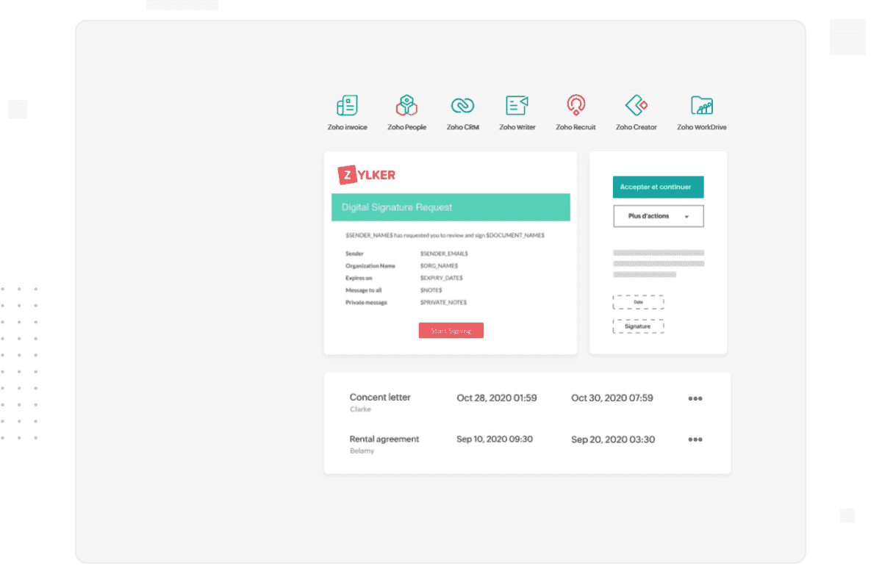Click the $SENDER_EMAIL$ value
The height and width of the screenshot is (588, 882).
[x=444, y=254]
